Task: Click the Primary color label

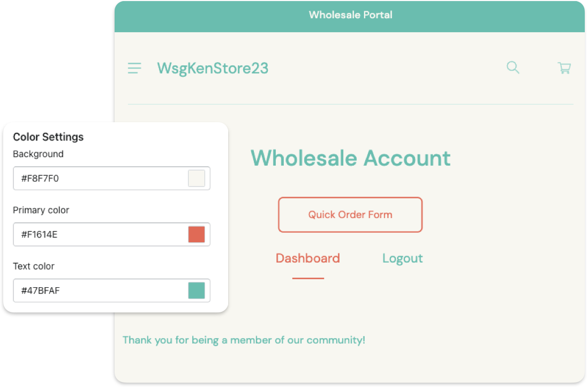Action: pos(41,210)
